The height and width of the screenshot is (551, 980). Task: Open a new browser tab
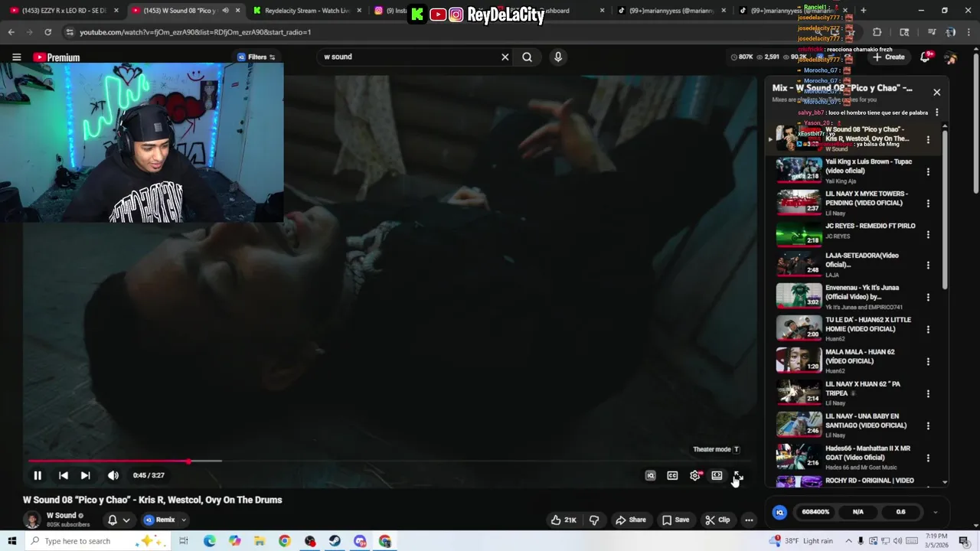863,11
